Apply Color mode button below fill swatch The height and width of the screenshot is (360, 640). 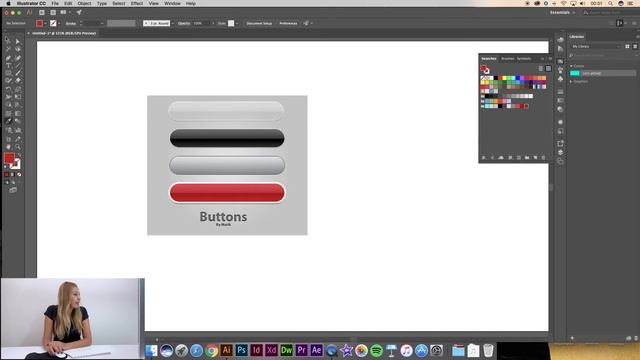pos(6,174)
